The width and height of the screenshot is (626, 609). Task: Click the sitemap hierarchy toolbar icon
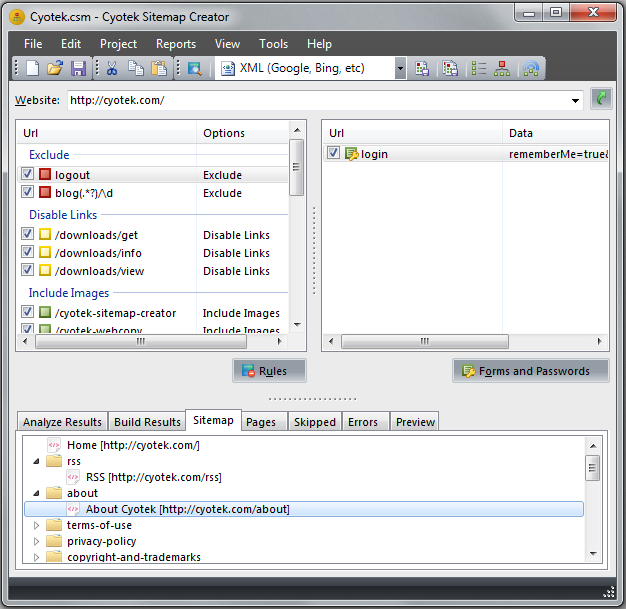[x=501, y=68]
